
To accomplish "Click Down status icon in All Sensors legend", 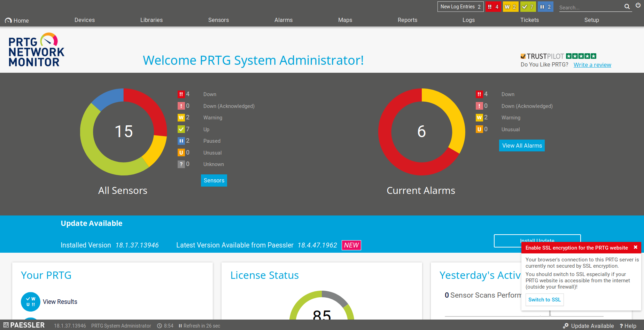I will pos(181,94).
